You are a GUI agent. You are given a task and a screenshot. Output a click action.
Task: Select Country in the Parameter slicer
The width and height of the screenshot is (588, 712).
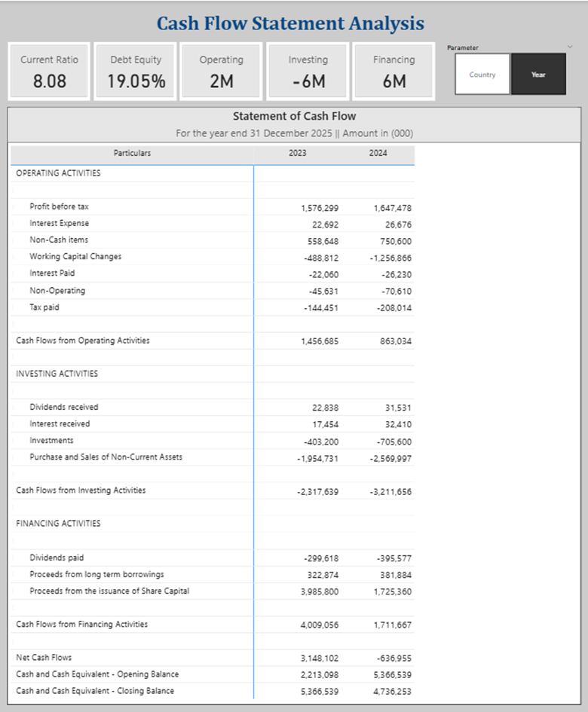coord(482,75)
